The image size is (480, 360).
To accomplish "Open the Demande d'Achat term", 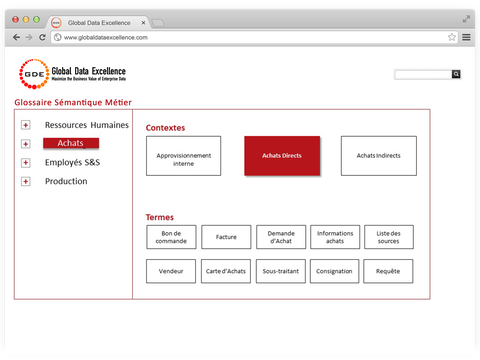I will tap(281, 237).
